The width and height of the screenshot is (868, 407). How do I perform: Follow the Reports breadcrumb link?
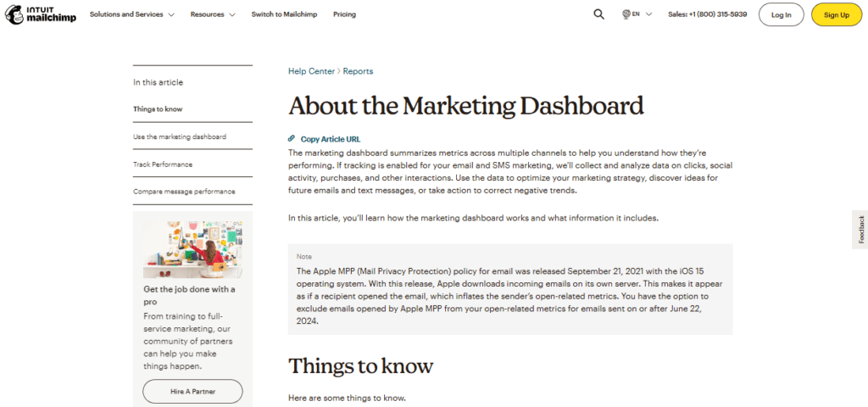(x=359, y=71)
